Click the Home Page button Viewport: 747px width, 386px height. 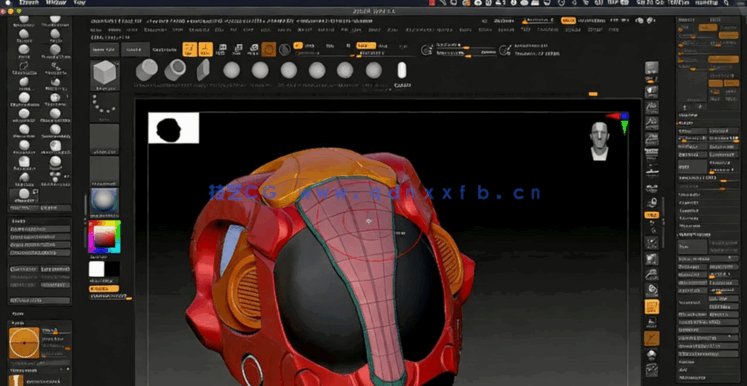tap(104, 50)
